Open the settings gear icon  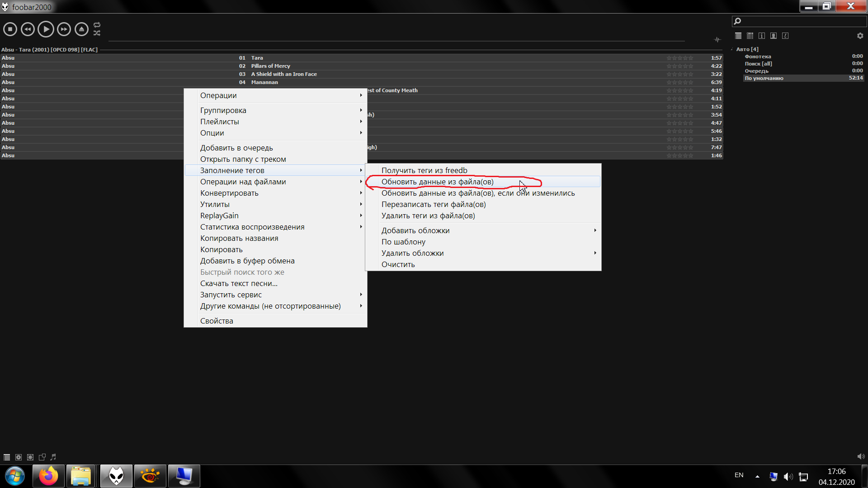(x=860, y=36)
